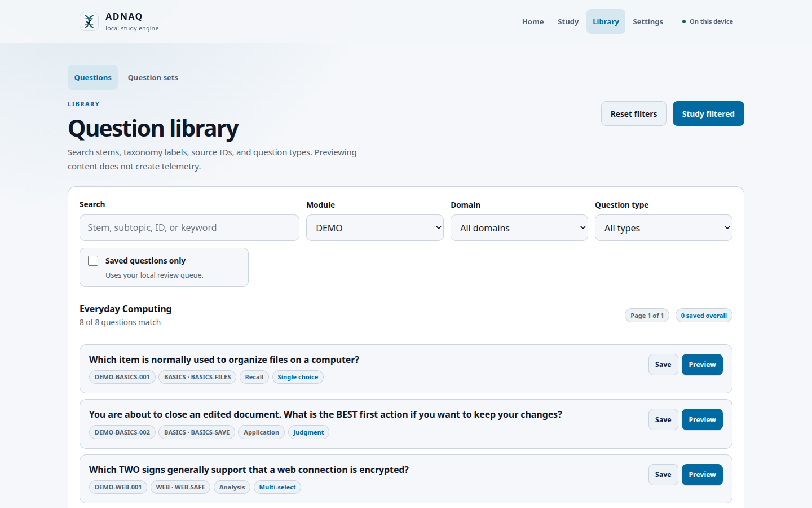
Task: Switch to the Question sets tab
Action: (x=153, y=77)
